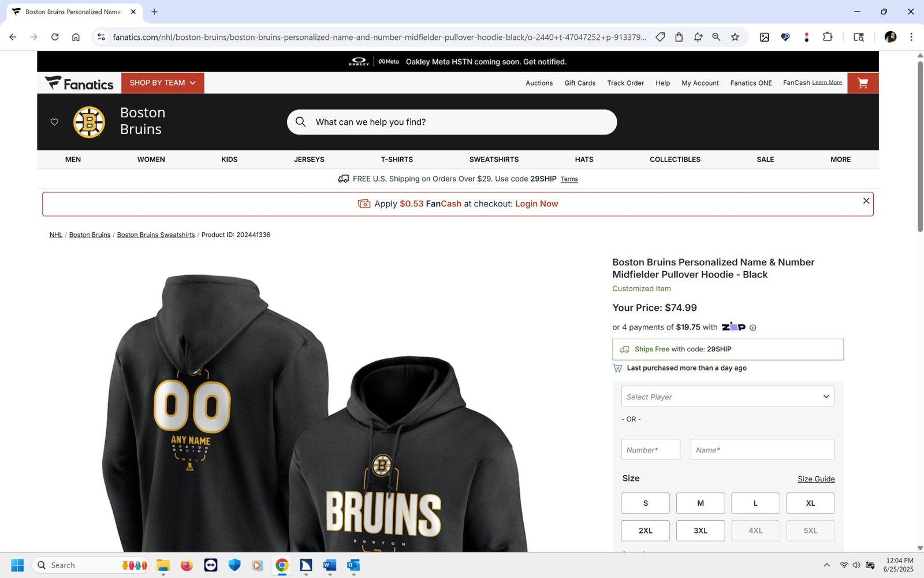
Task: Select size S
Action: pyautogui.click(x=646, y=503)
